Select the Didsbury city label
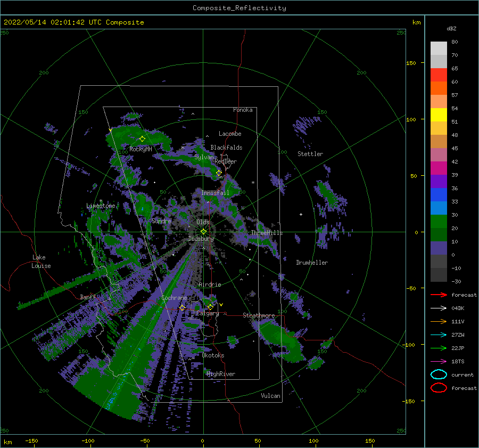The image size is (479, 448). point(201,239)
